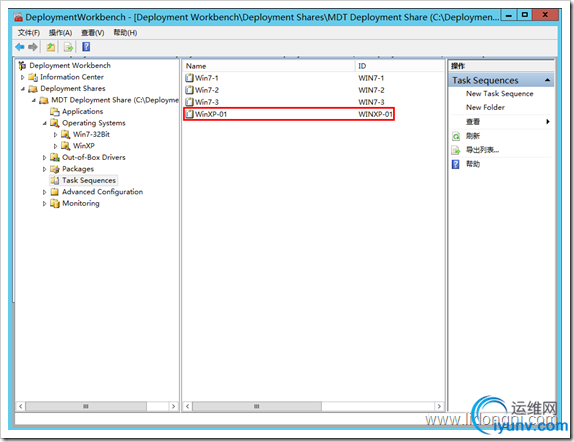The image size is (574, 442).
Task: Click the Forward arrow toolbar icon
Action: point(33,47)
